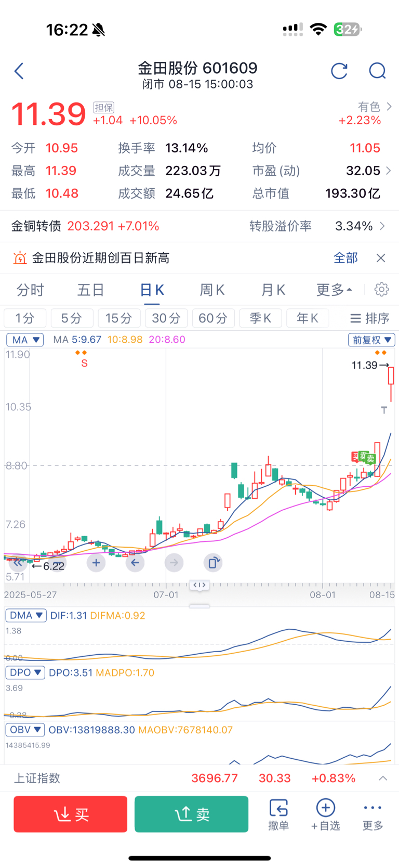Tap the silent bell icon by clock
The height and width of the screenshot is (868, 399).
pos(98,30)
